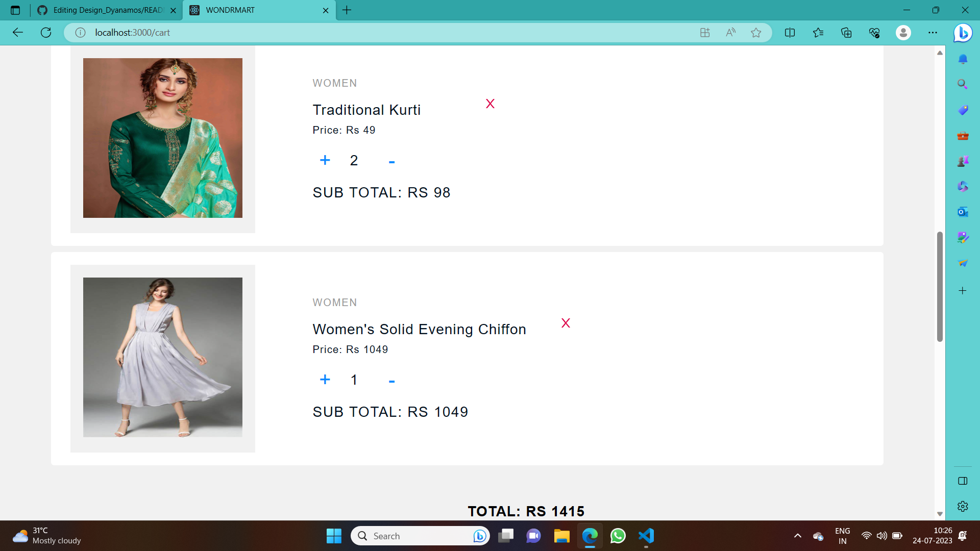Open Outlook from Edge sidebar
The image size is (980, 551).
click(x=963, y=212)
